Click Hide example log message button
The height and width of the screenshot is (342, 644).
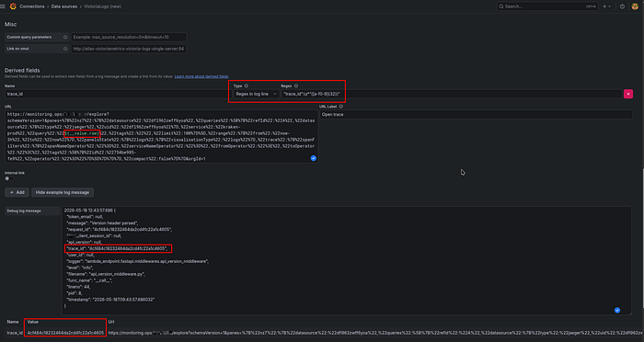[63, 192]
